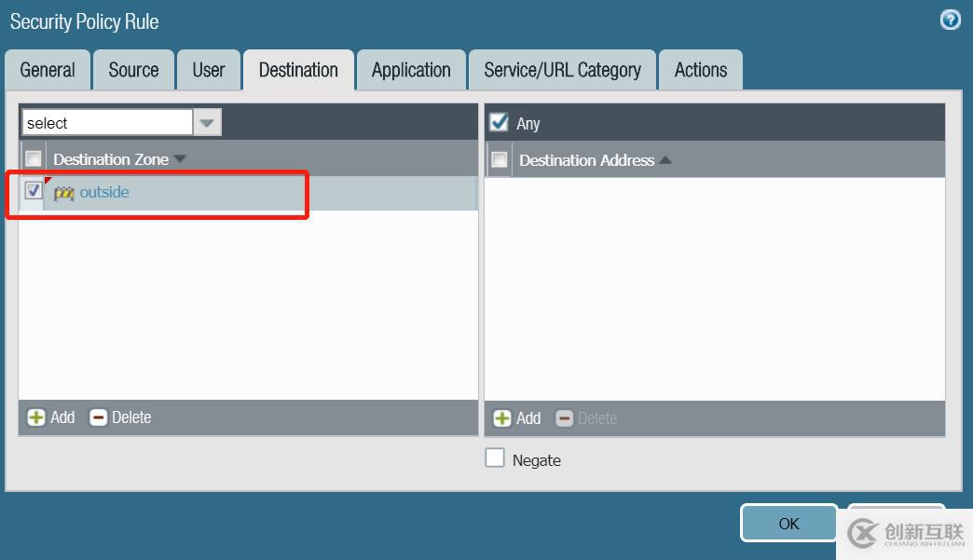Switch to the Source tab
This screenshot has height=560, width=973.
coord(133,70)
